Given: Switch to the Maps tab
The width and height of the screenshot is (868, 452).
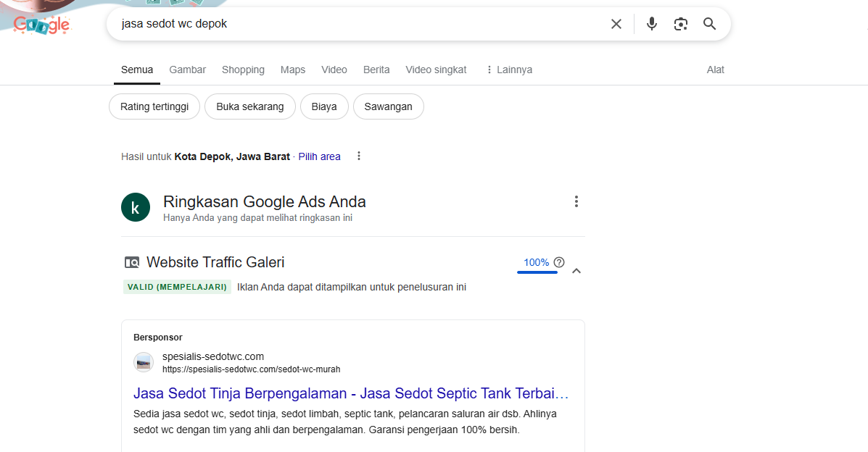Looking at the screenshot, I should (293, 70).
